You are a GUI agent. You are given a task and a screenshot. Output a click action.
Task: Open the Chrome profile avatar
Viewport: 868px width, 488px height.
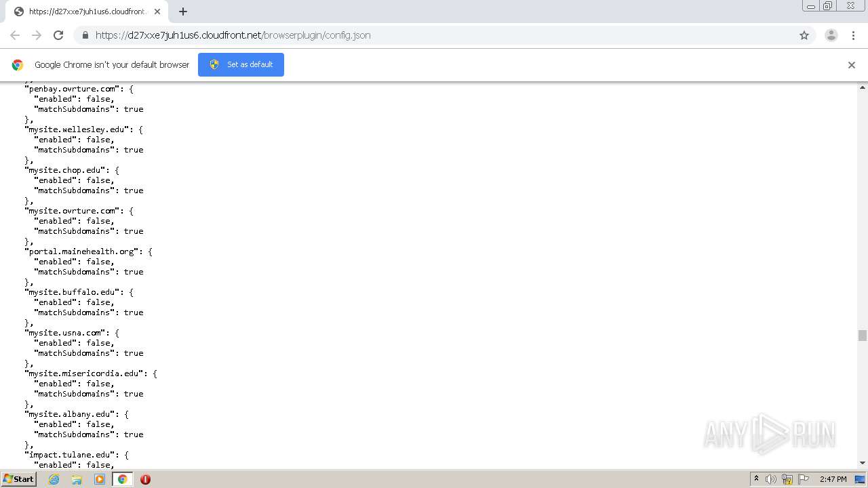pos(831,35)
